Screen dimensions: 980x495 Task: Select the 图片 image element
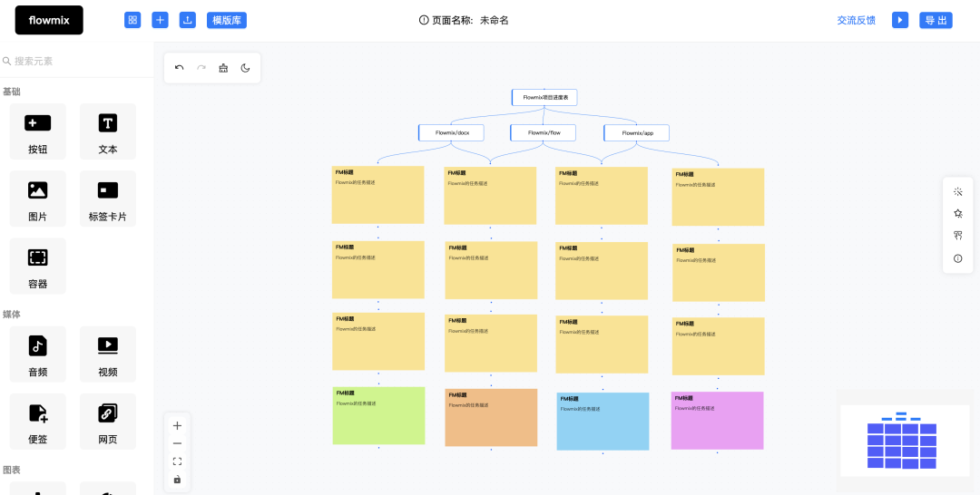coord(37,199)
